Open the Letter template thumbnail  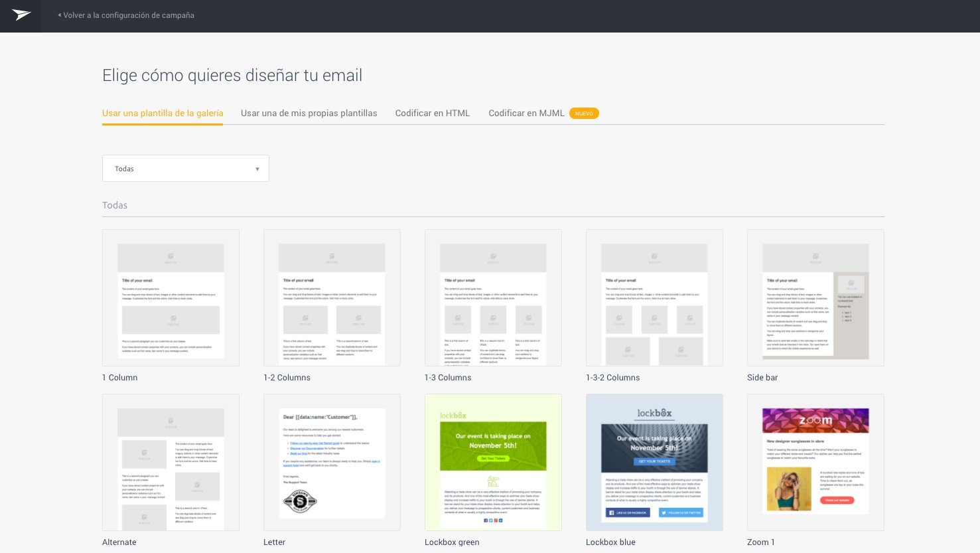tap(332, 462)
